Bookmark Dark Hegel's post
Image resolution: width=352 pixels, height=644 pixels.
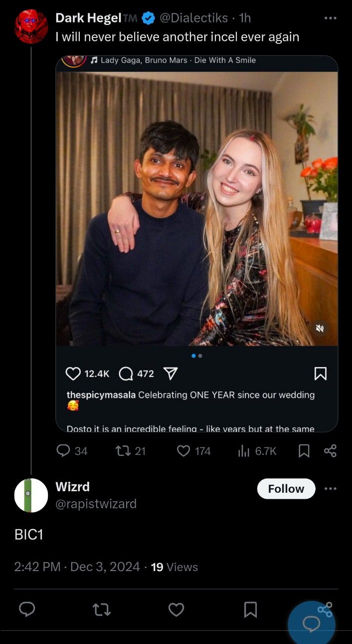point(304,451)
